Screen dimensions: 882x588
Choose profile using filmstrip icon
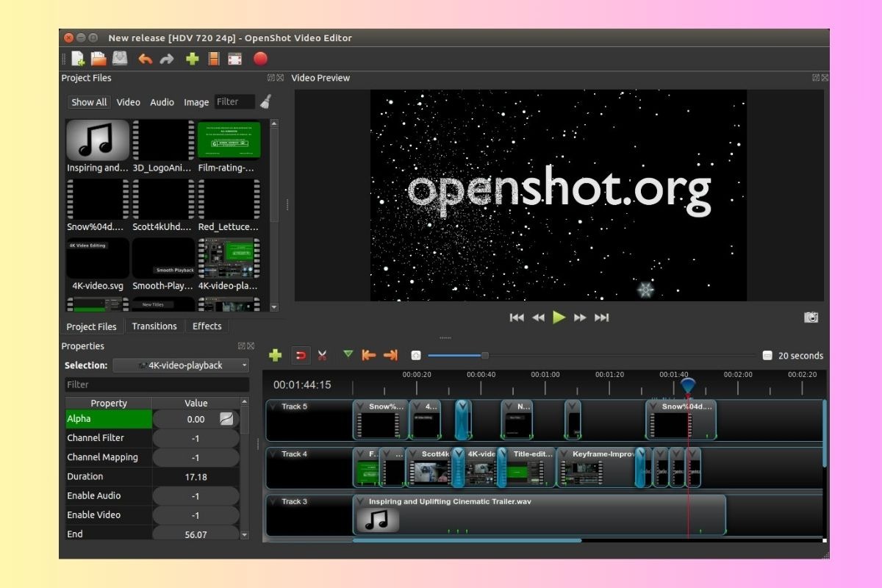tap(213, 59)
